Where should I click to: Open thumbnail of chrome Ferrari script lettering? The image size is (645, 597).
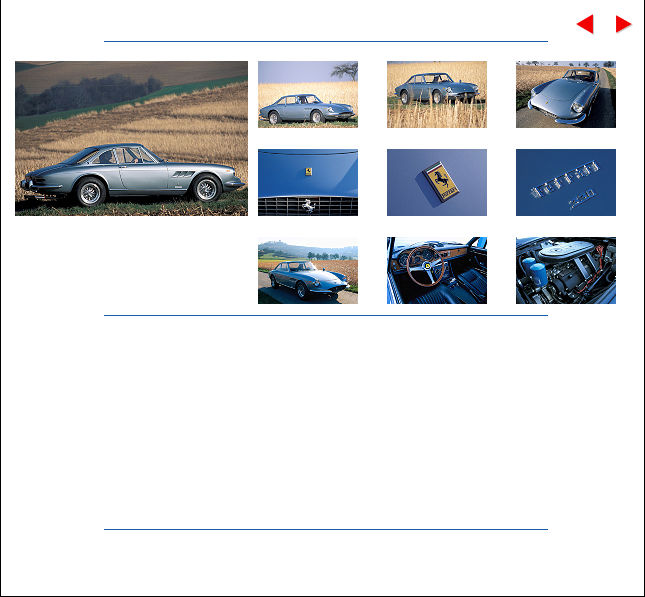click(x=566, y=182)
